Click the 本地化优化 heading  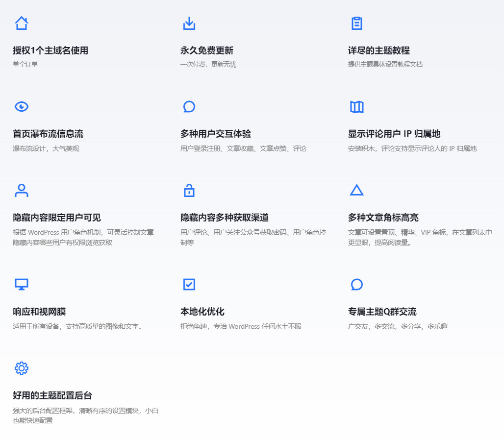point(202,312)
